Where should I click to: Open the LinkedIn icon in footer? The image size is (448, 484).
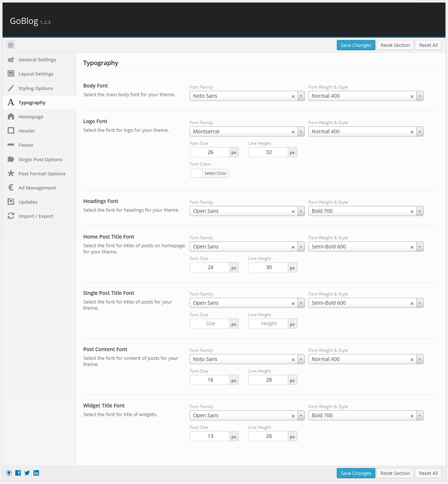(36, 473)
